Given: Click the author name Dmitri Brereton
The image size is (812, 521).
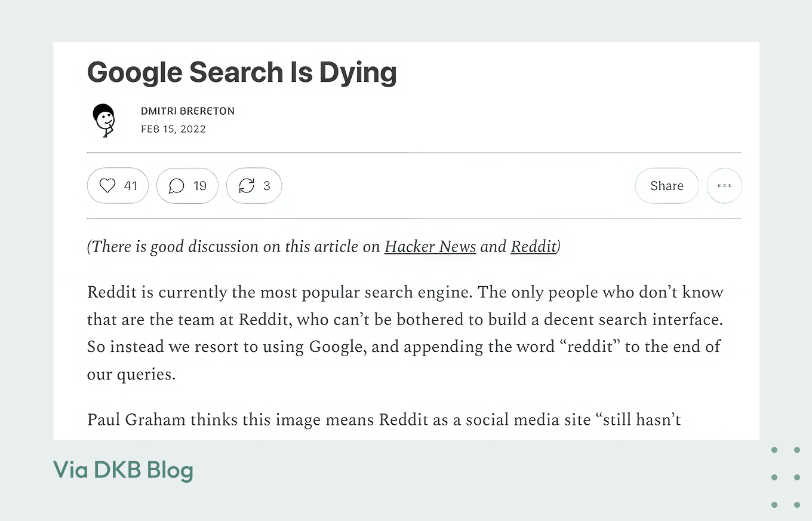Looking at the screenshot, I should click(187, 111).
